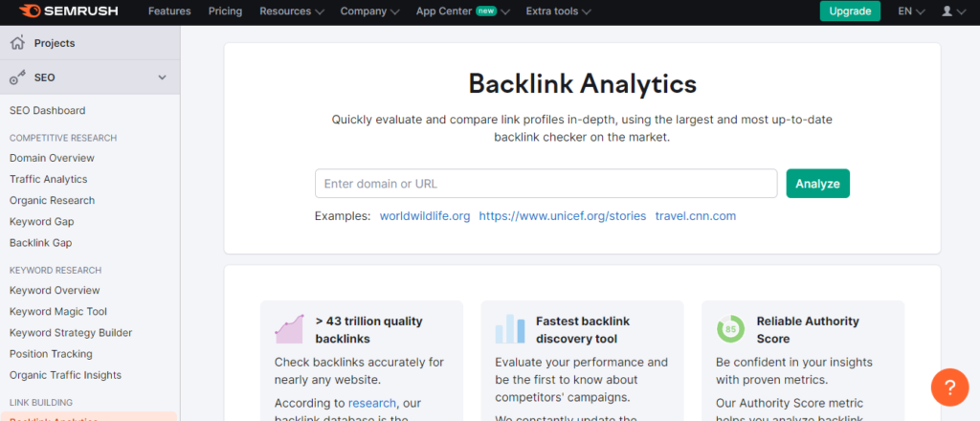Open Keyword Magic Tool

click(58, 312)
